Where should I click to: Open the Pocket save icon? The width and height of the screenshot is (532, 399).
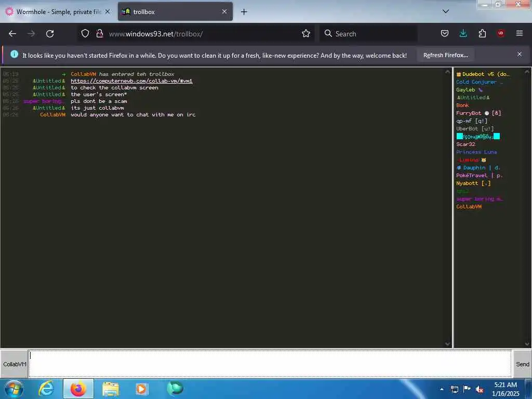445,33
